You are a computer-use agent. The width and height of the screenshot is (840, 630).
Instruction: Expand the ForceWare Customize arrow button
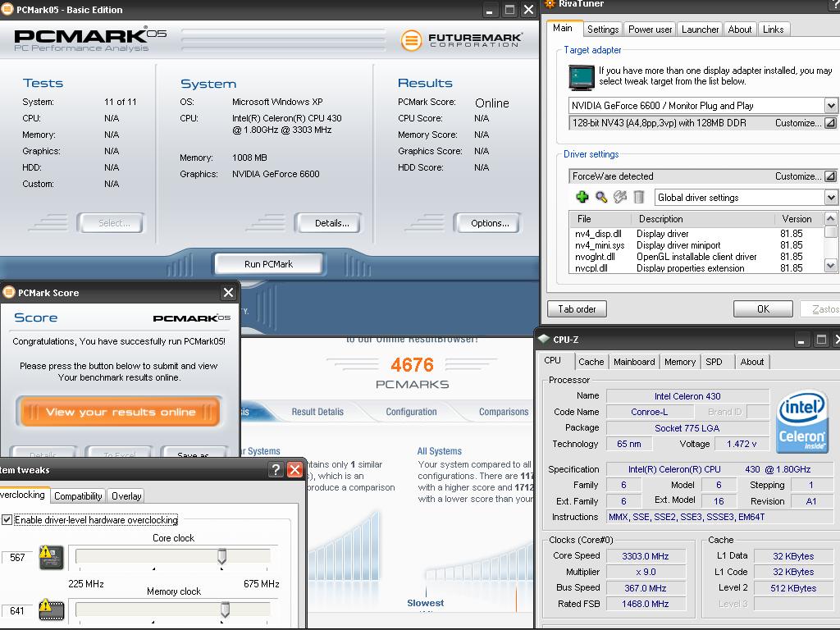pos(830,176)
